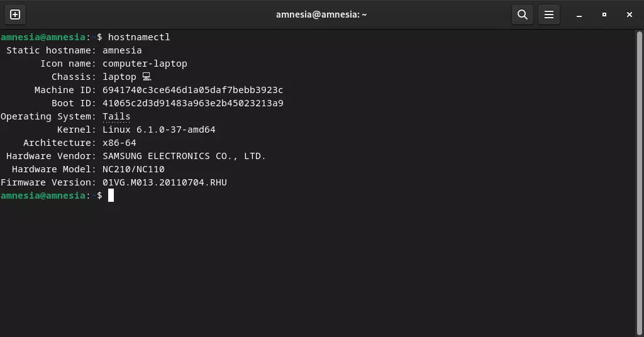Viewport: 644px width, 337px height.
Task: Open a new terminal tab
Action: point(15,15)
